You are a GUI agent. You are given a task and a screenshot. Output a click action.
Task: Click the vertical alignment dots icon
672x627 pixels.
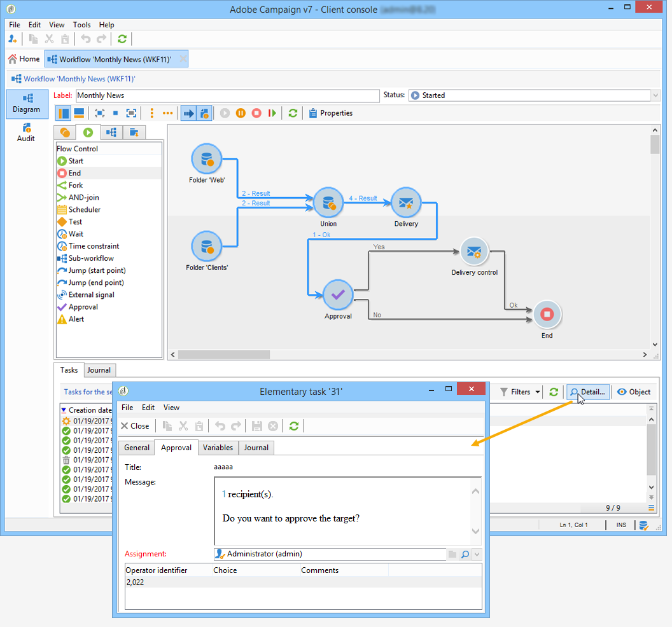click(x=151, y=113)
